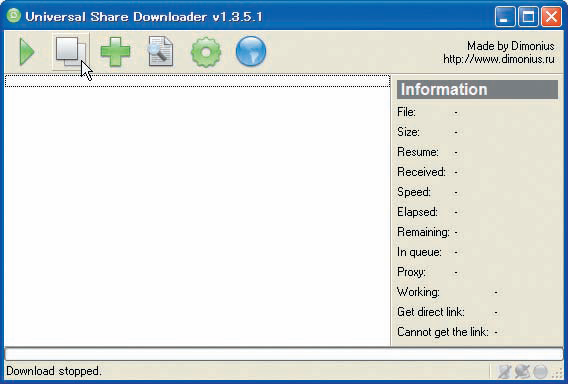Select the 'Get direct link:' label
Viewport: 568px width, 384px height.
431,312
